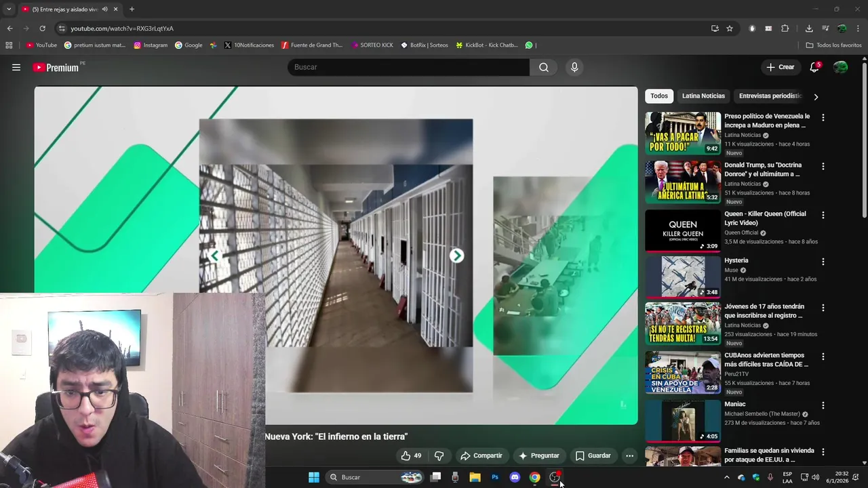The width and height of the screenshot is (868, 488).
Task: Open Chrome three-dot menu
Action: (x=858, y=28)
